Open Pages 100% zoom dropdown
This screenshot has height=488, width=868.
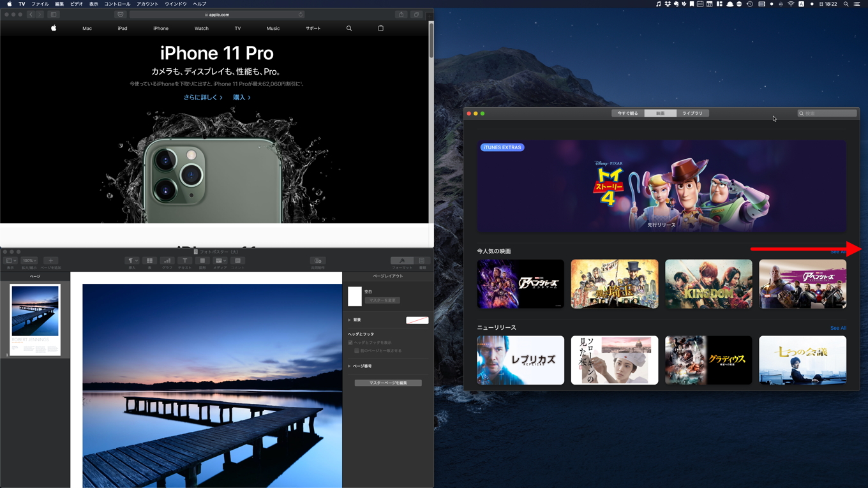pyautogui.click(x=29, y=260)
